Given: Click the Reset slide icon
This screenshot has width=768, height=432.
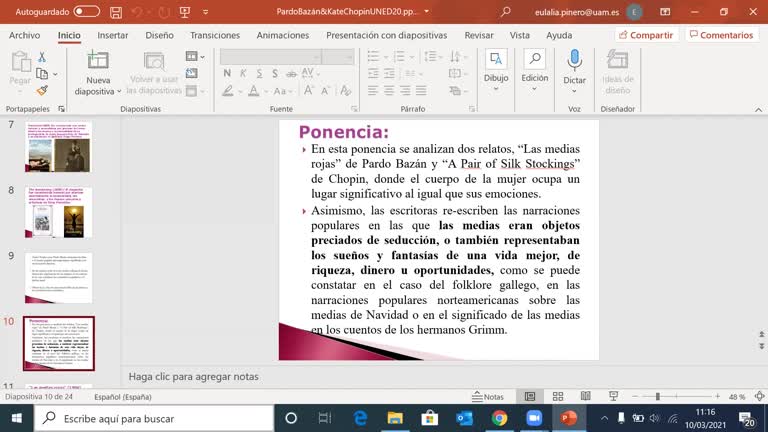Looking at the screenshot, I should point(192,73).
